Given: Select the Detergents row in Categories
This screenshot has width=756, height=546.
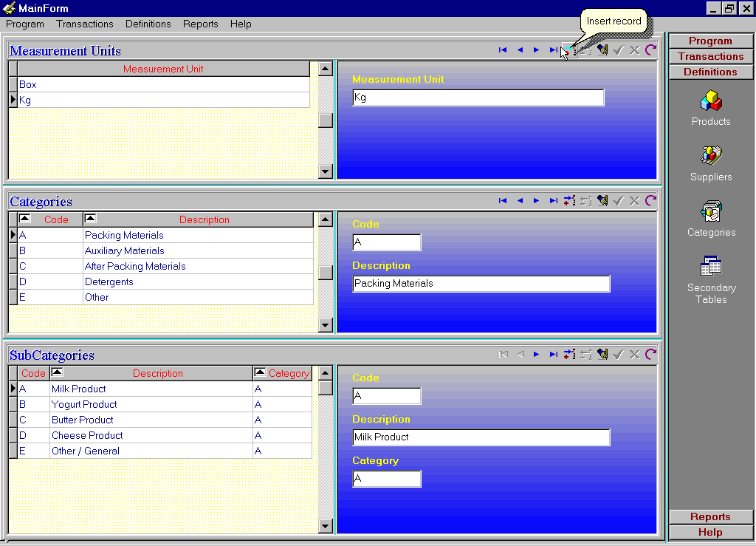Looking at the screenshot, I should 109,281.
